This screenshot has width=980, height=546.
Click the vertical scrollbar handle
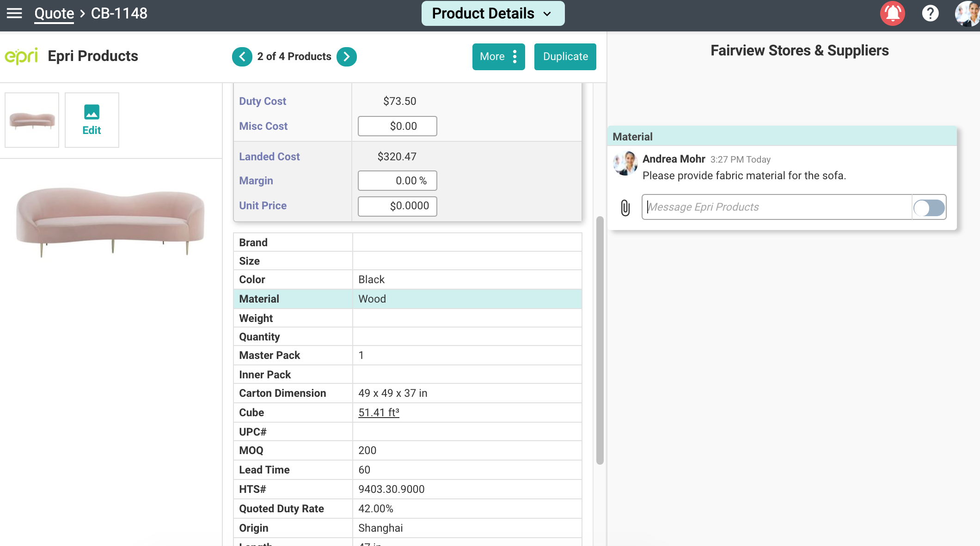click(600, 340)
